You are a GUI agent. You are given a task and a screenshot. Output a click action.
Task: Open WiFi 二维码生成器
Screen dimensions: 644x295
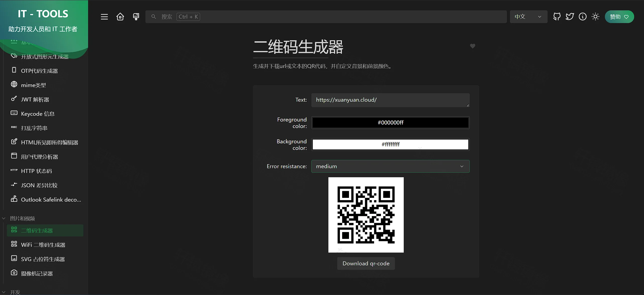point(45,245)
